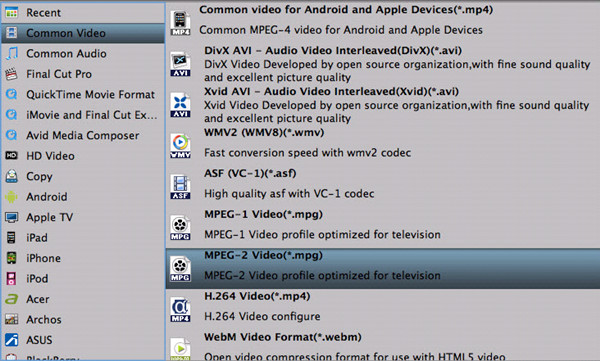Viewport: 600px width, 361px height.
Task: Click the Android robot icon
Action: coord(11,197)
